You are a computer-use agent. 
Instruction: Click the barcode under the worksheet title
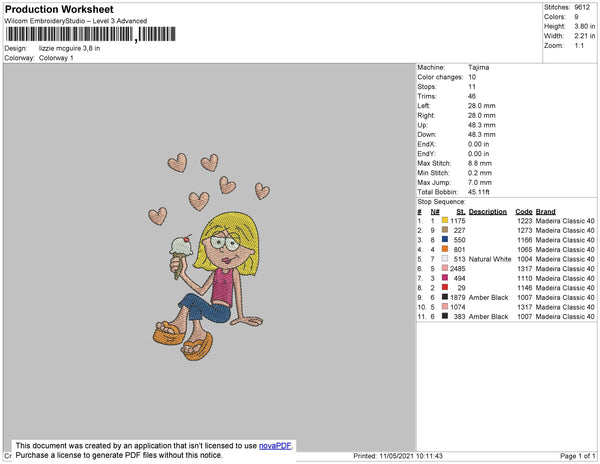click(x=90, y=34)
